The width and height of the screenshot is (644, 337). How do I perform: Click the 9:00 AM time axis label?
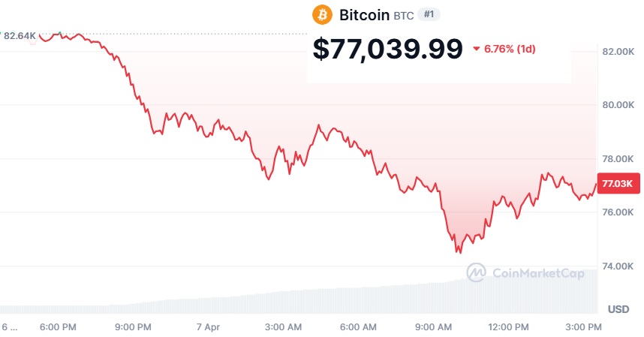coord(435,327)
